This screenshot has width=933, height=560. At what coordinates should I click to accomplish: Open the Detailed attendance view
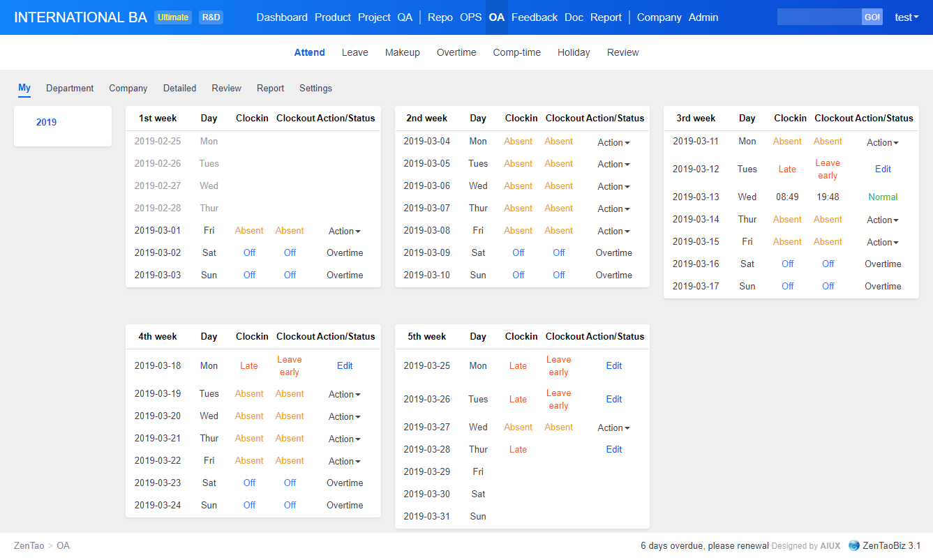[x=180, y=89]
